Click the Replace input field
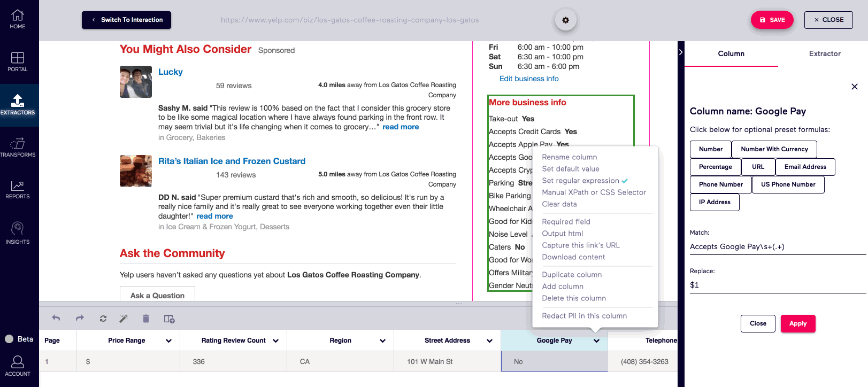 [x=778, y=285]
